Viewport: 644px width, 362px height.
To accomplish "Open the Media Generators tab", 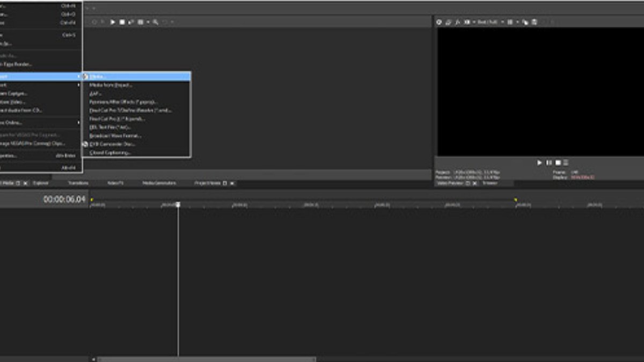I will [159, 183].
